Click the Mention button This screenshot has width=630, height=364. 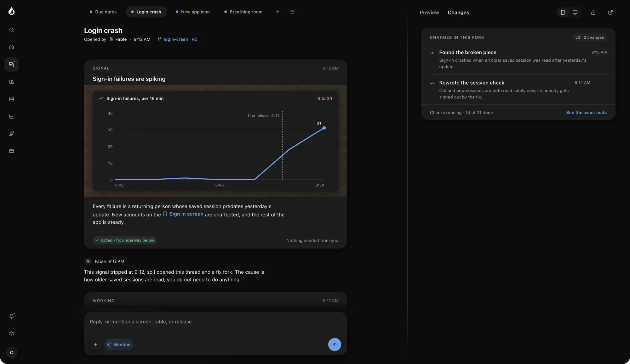(x=119, y=344)
